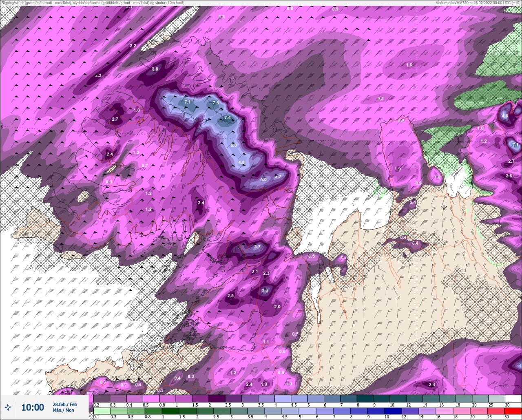Click the 7.3 precipitation value on map
The image size is (522, 420).
[216, 103]
